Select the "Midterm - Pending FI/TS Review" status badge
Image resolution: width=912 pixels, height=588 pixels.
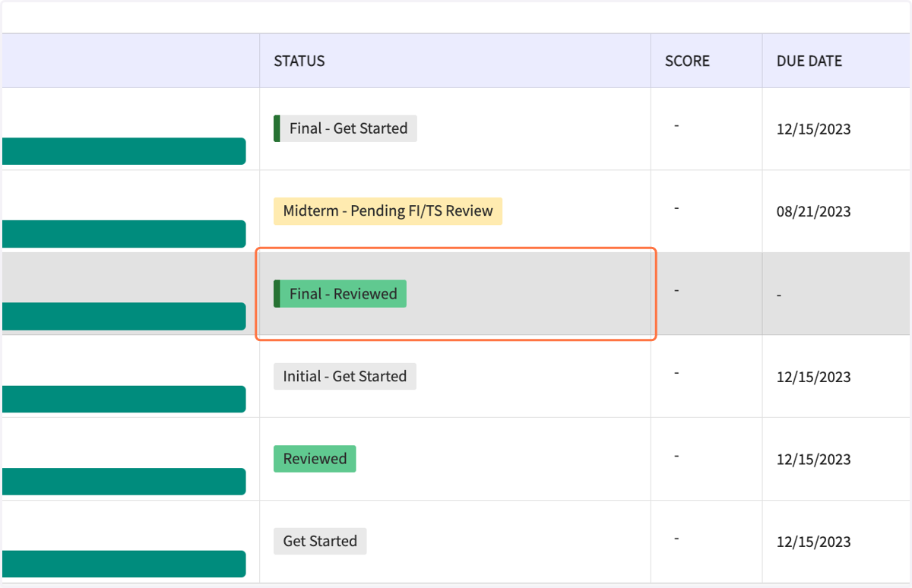pyautogui.click(x=388, y=210)
